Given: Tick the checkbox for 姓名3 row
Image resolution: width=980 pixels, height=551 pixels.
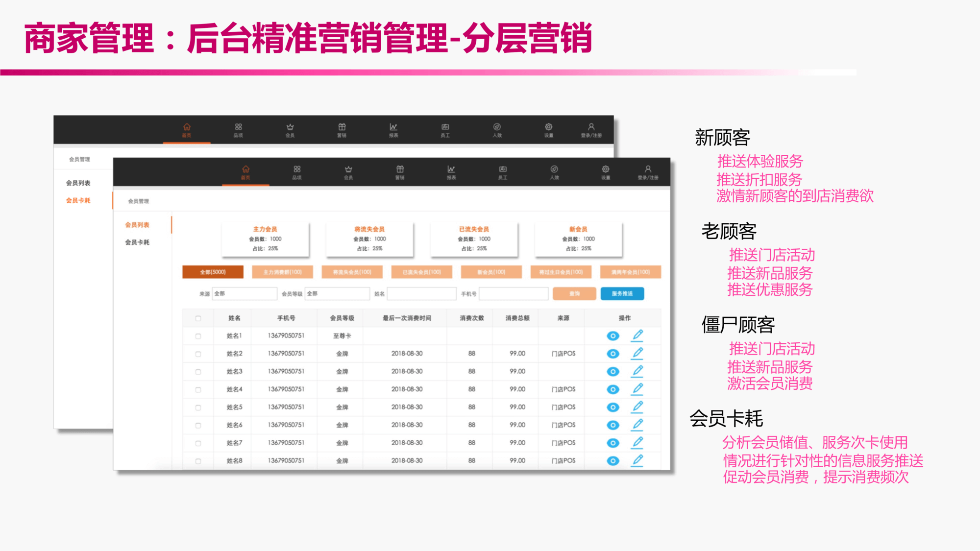Looking at the screenshot, I should pos(198,372).
